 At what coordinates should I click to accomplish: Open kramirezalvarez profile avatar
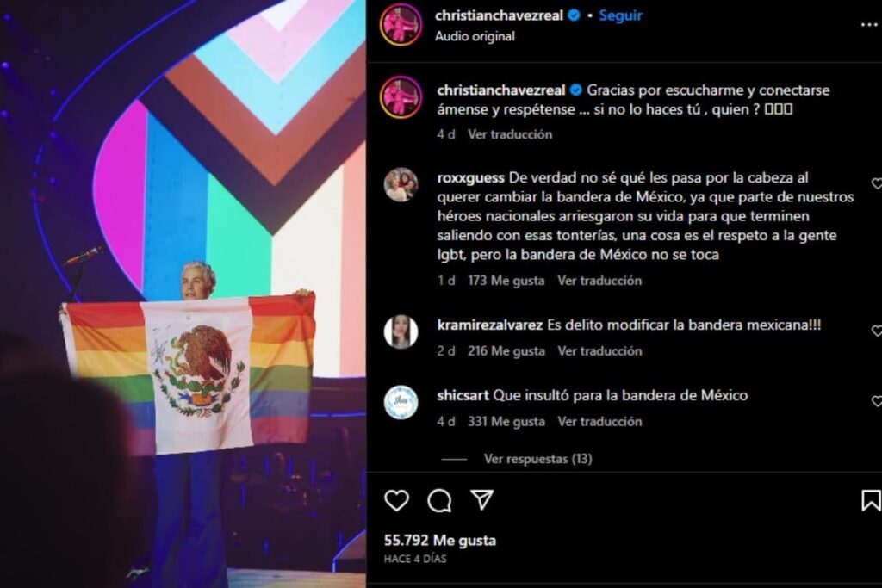[x=401, y=331]
